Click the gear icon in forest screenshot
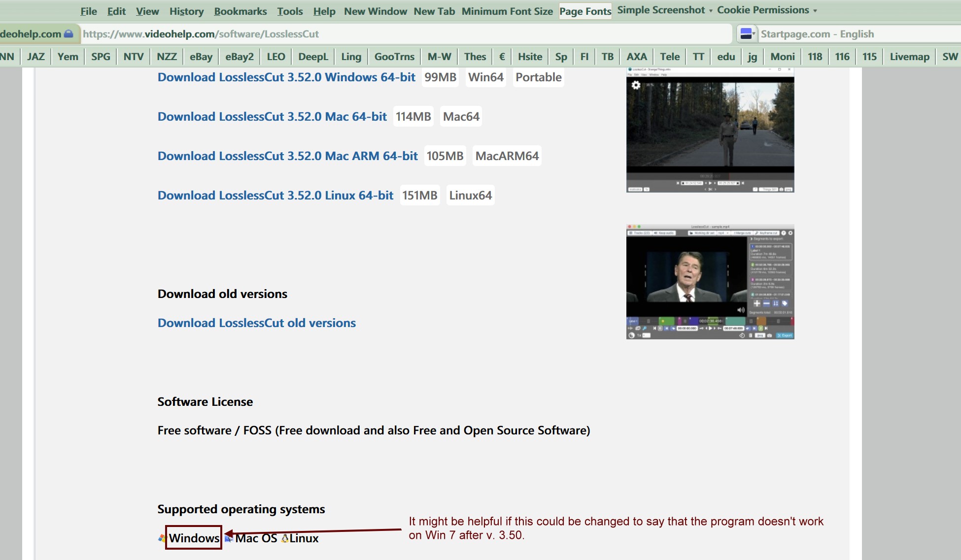Screen dimensions: 961x560 [x=636, y=85]
